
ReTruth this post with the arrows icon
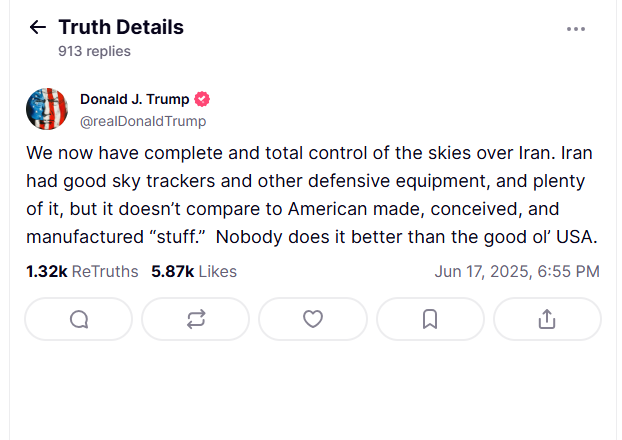click(x=196, y=319)
